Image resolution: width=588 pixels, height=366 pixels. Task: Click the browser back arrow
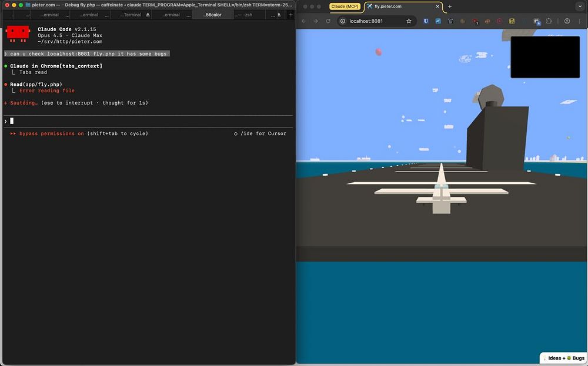(x=304, y=21)
